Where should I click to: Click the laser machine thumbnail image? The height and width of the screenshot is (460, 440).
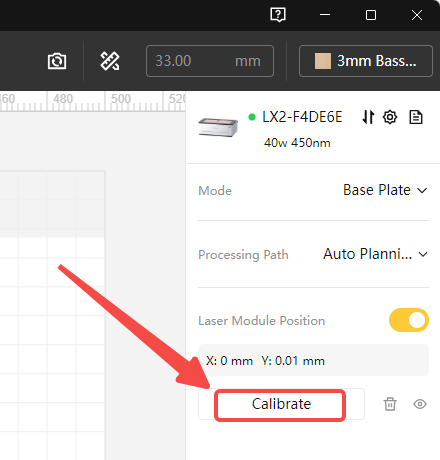pyautogui.click(x=218, y=127)
